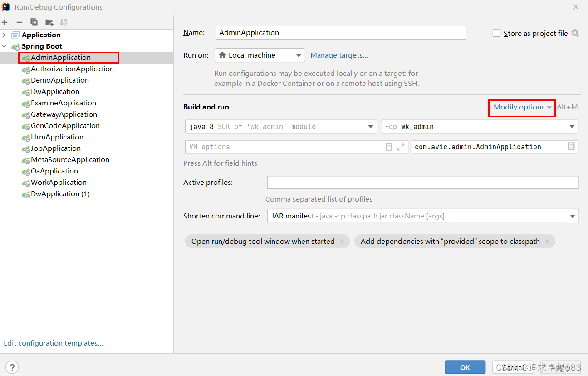Open the Run on Local machine dropdown

[x=260, y=55]
